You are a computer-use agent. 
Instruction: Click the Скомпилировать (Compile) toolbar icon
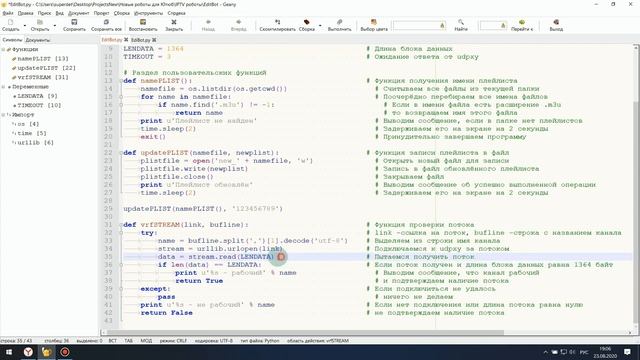278,22
